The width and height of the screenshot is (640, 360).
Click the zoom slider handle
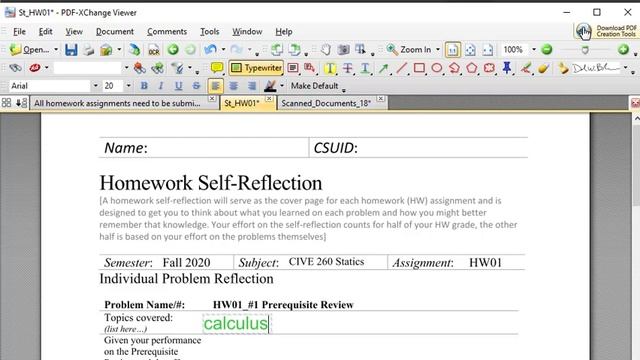click(585, 50)
